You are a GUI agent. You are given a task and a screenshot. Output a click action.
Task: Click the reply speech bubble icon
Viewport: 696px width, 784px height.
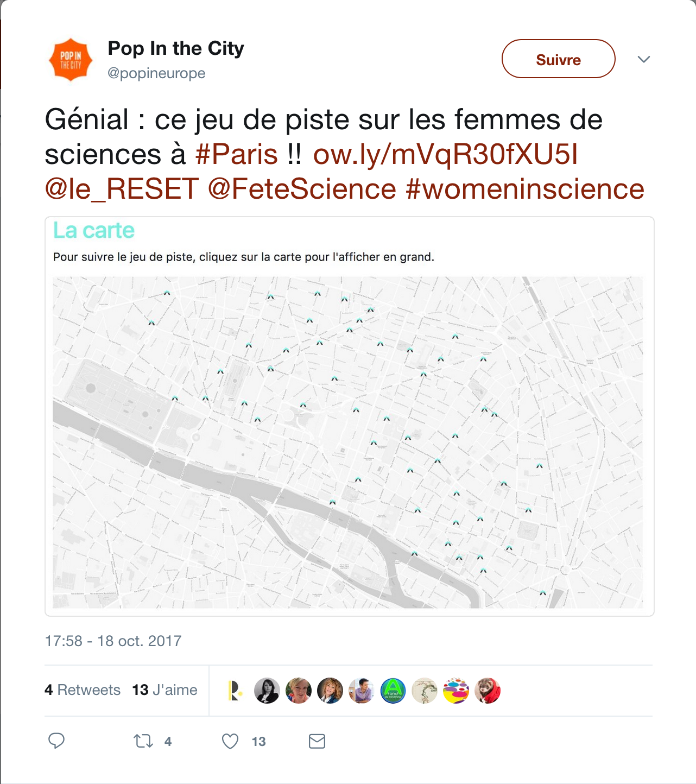56,741
